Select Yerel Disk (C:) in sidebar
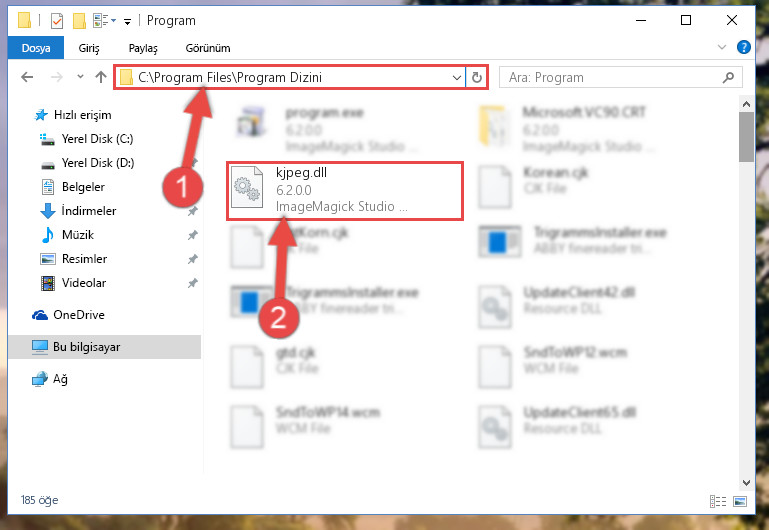Image resolution: width=769 pixels, height=530 pixels. (97, 139)
